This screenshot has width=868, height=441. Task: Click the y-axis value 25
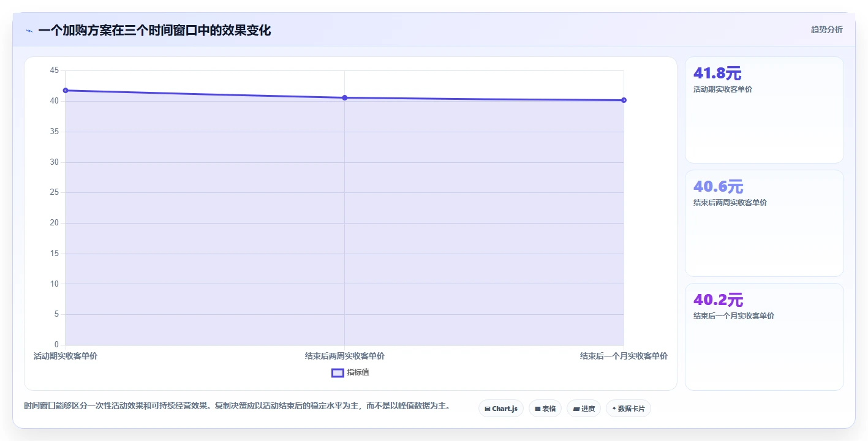pyautogui.click(x=55, y=192)
